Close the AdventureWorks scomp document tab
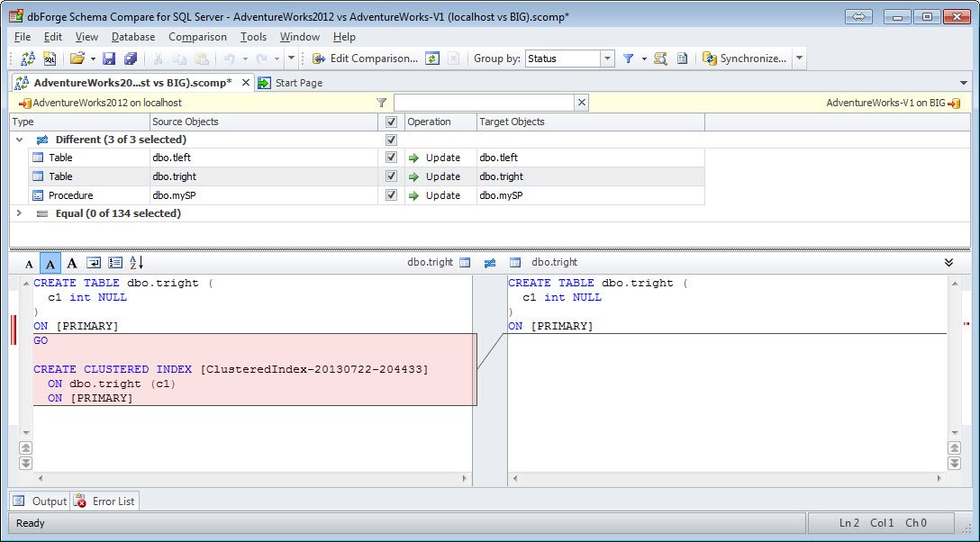 pyautogui.click(x=246, y=83)
